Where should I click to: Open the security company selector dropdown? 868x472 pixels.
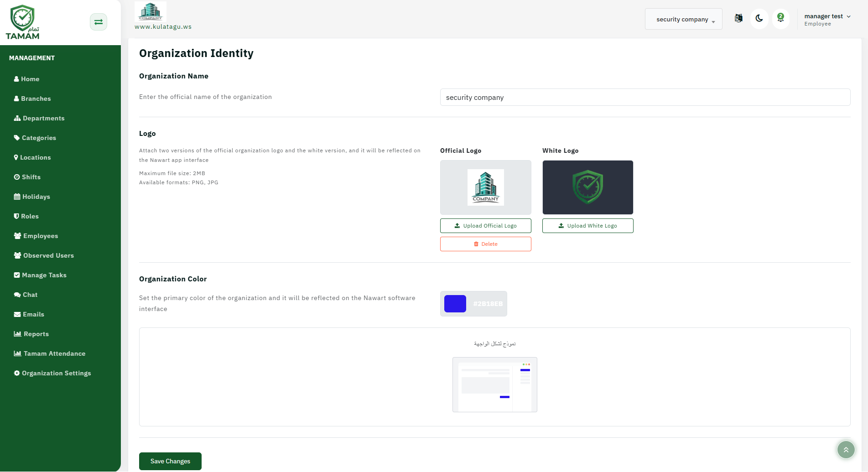click(684, 19)
